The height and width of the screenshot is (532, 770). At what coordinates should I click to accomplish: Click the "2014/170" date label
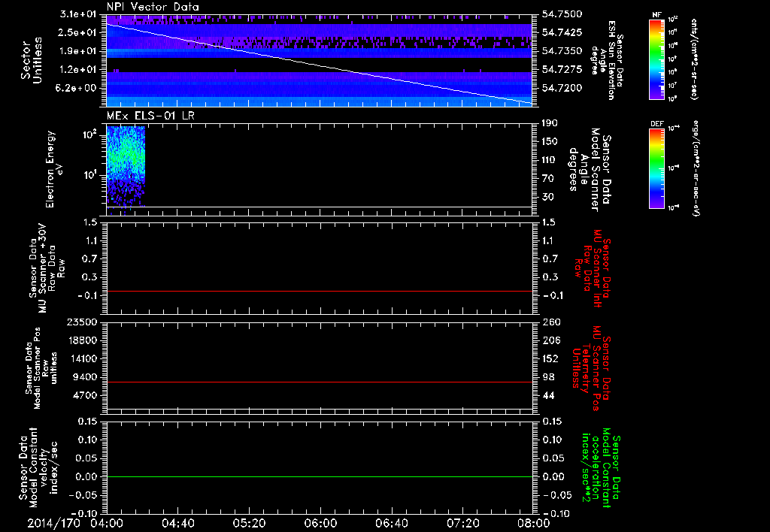pyautogui.click(x=53, y=523)
